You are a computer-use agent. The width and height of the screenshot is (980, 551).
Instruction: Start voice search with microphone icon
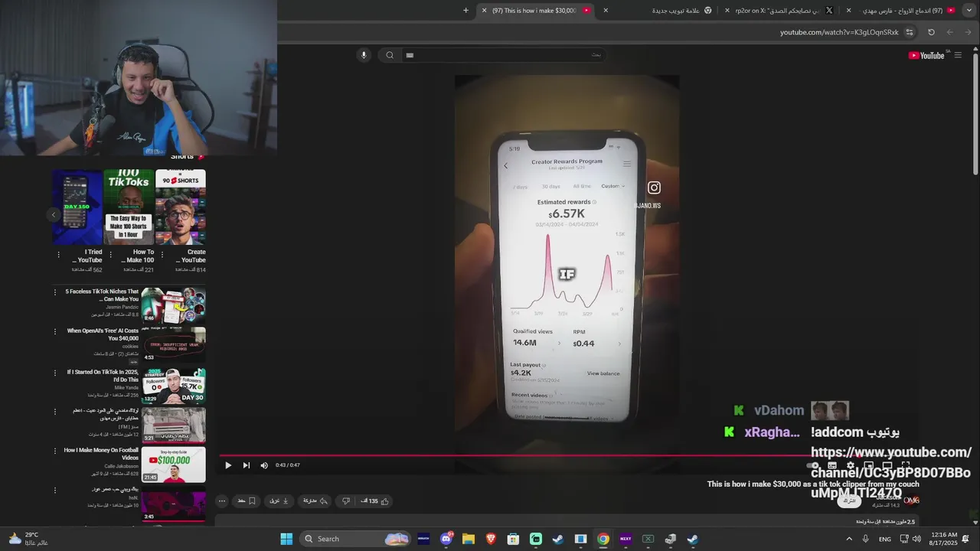(x=364, y=55)
